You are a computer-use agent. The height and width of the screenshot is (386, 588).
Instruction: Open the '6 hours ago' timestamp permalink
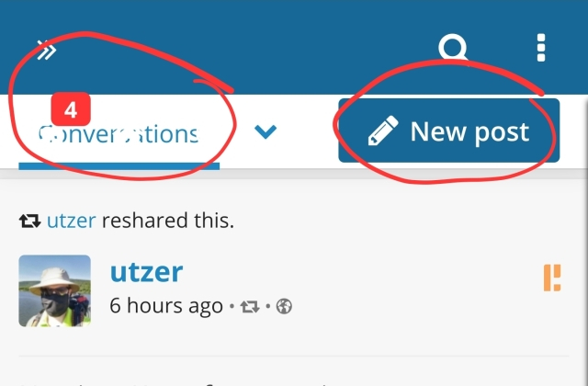click(166, 306)
